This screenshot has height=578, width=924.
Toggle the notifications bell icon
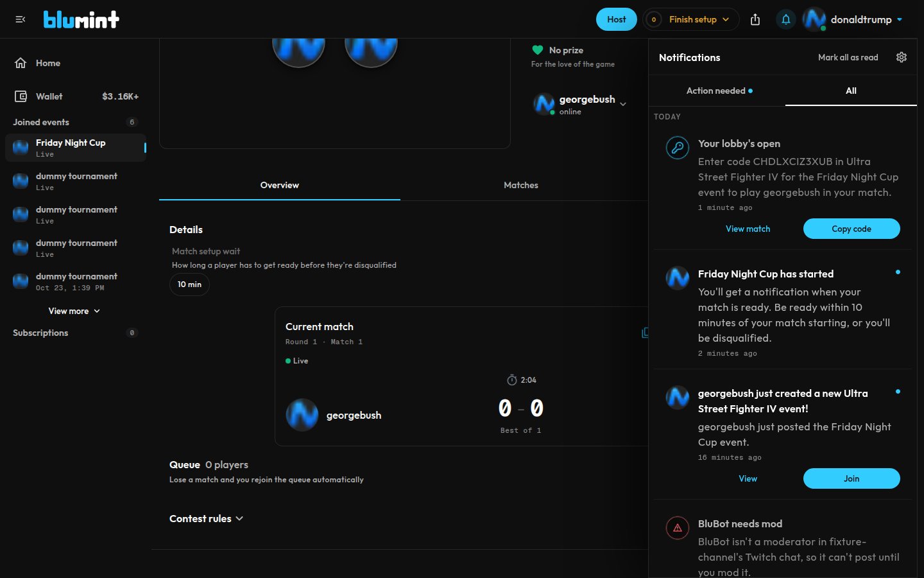pos(786,19)
